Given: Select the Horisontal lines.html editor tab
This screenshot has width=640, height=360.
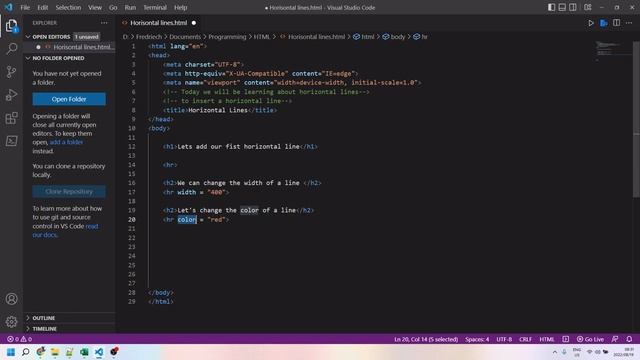Looking at the screenshot, I should 158,23.
